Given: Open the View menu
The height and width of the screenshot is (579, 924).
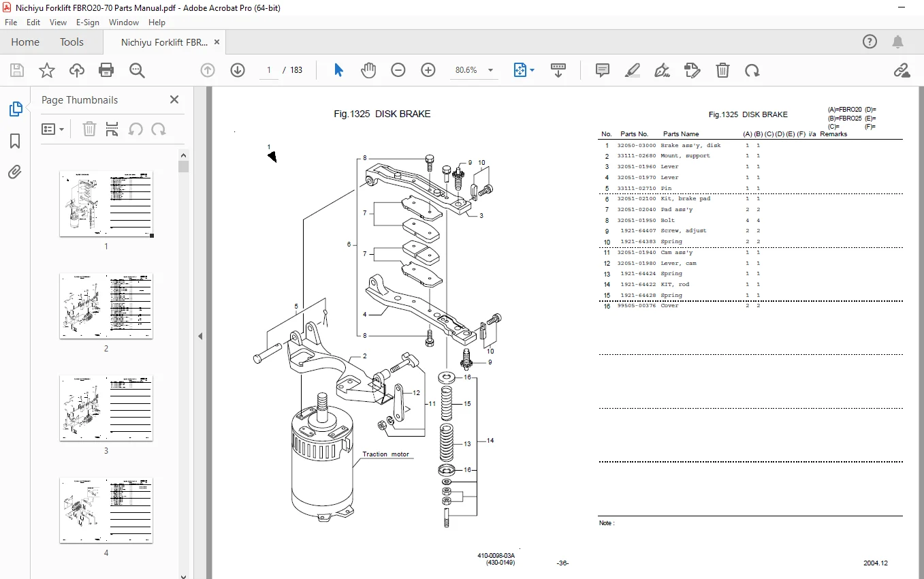Looking at the screenshot, I should [x=59, y=22].
